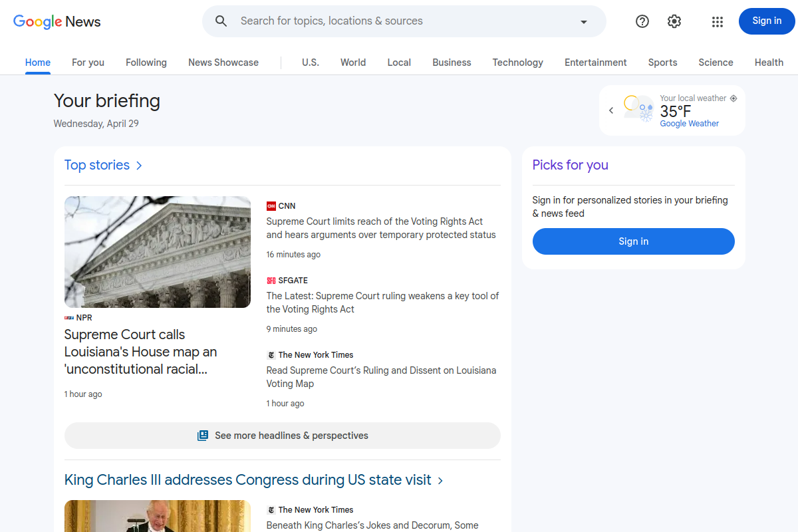The width and height of the screenshot is (798, 532).
Task: Click the chevron after King Charles heading
Action: tap(441, 480)
